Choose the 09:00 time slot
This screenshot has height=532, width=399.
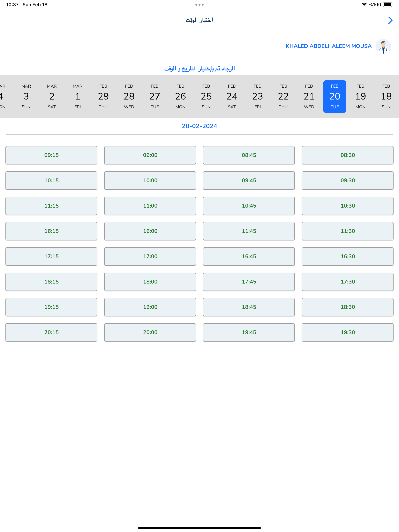point(150,155)
